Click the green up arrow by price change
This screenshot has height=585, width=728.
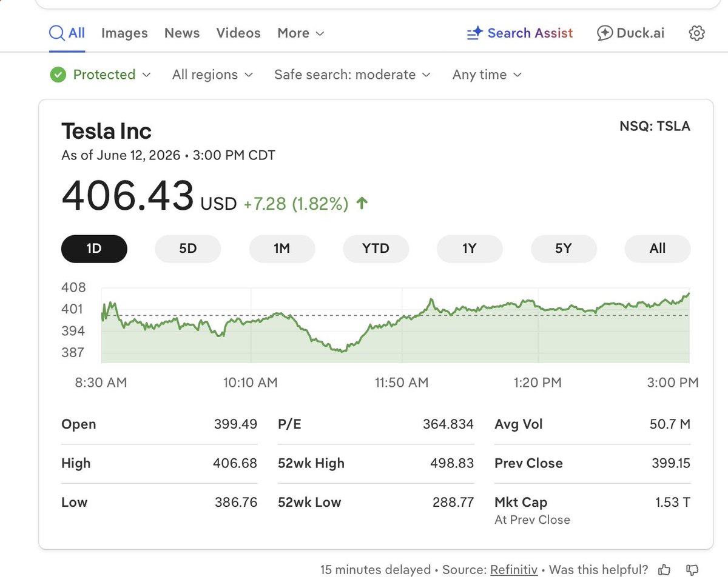(362, 204)
